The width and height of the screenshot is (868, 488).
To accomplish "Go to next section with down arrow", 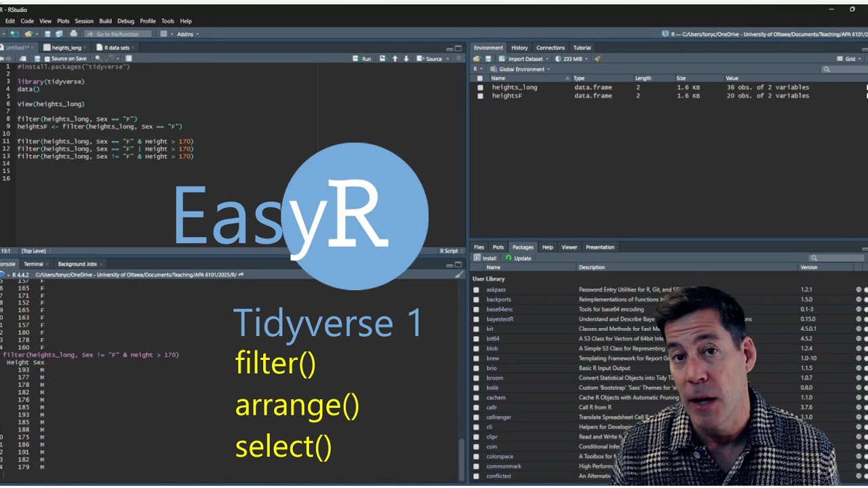I will tap(406, 58).
